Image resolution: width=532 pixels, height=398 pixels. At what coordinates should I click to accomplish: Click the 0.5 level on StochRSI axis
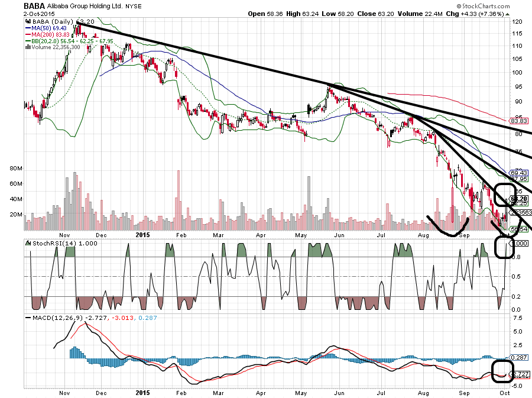(x=515, y=277)
